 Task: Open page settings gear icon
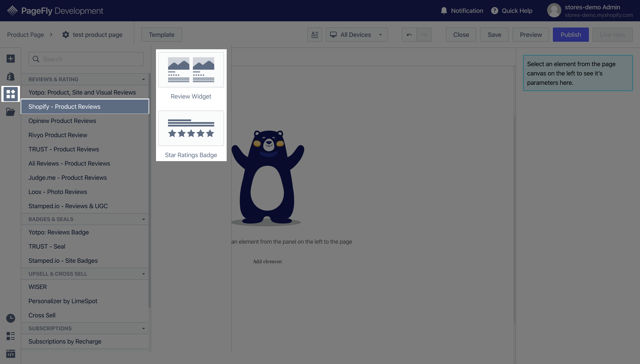pyautogui.click(x=66, y=34)
